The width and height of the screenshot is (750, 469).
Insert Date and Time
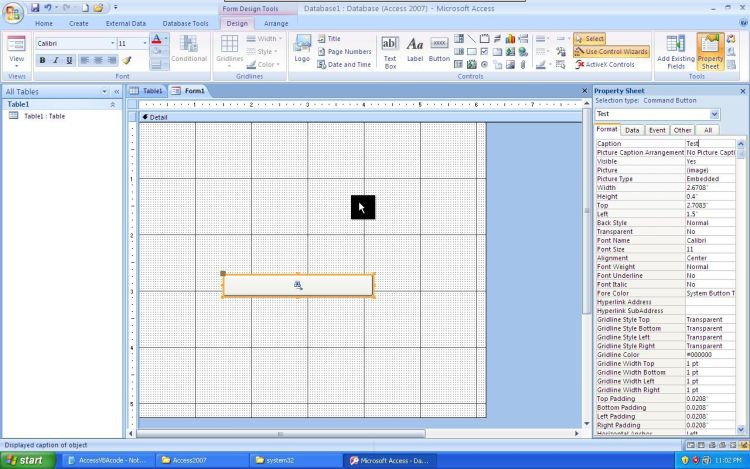tap(344, 65)
